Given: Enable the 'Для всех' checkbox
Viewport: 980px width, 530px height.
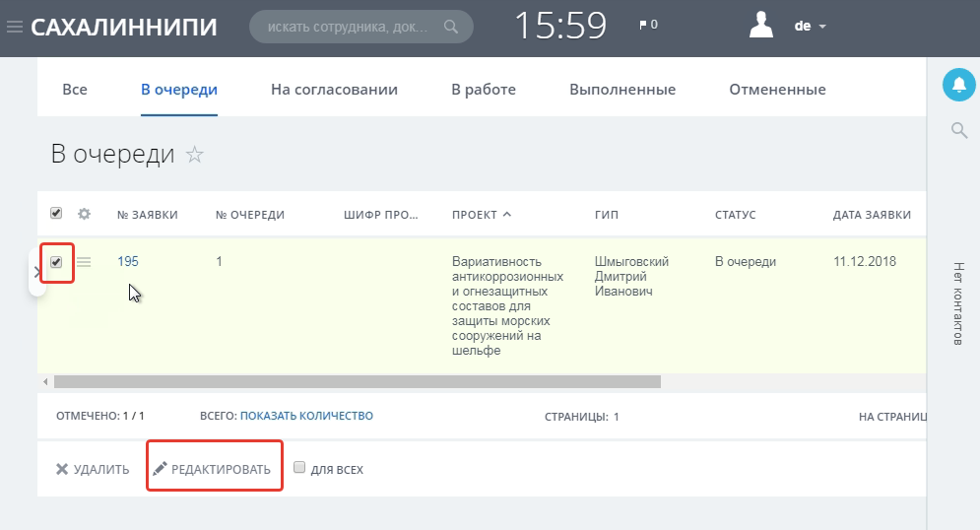Looking at the screenshot, I should (299, 469).
